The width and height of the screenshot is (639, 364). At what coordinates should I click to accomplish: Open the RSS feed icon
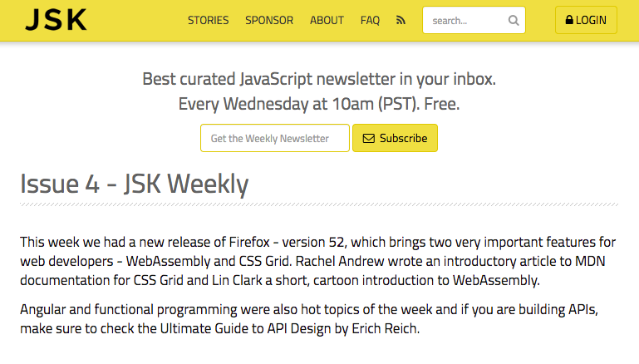tap(401, 20)
